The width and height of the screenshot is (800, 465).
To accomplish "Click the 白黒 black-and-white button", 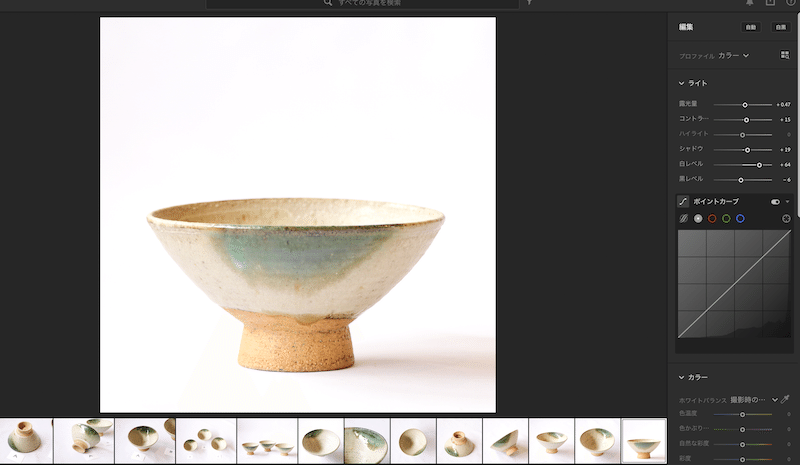I will (781, 27).
